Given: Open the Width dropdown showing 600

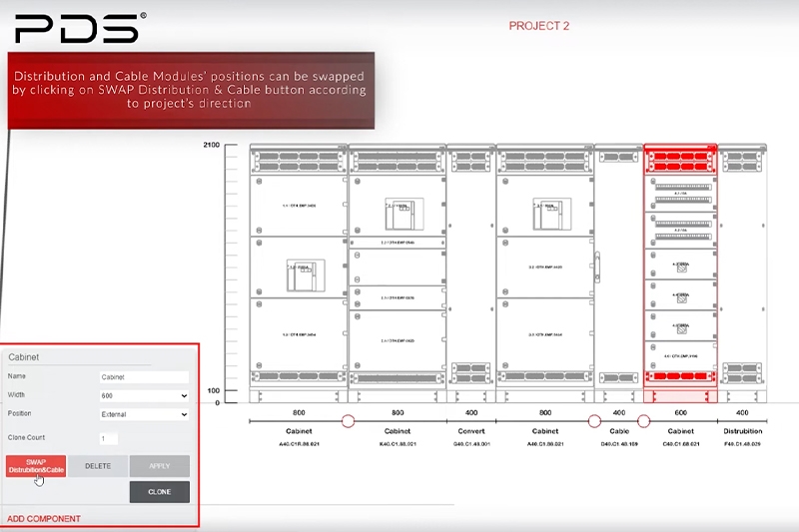Looking at the screenshot, I should tap(144, 395).
